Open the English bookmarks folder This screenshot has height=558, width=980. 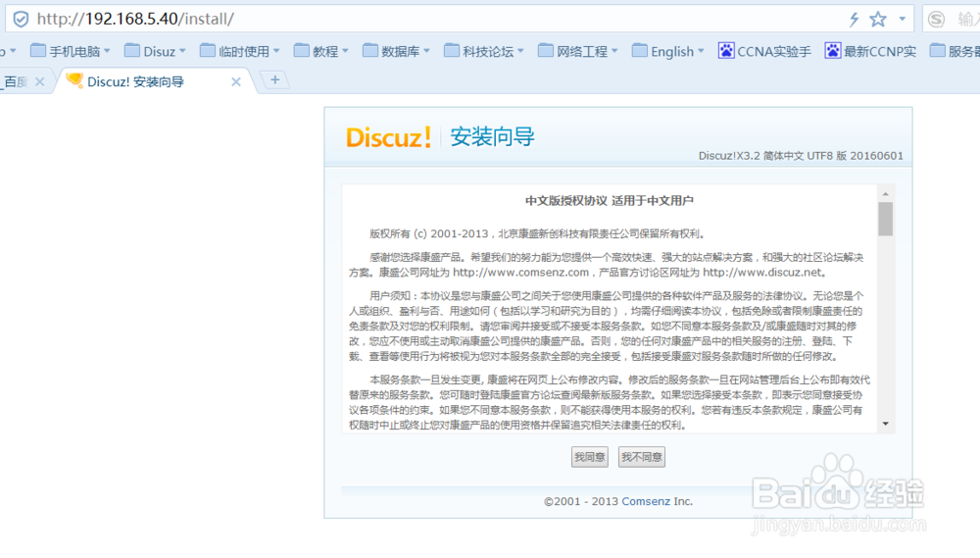pos(667,51)
